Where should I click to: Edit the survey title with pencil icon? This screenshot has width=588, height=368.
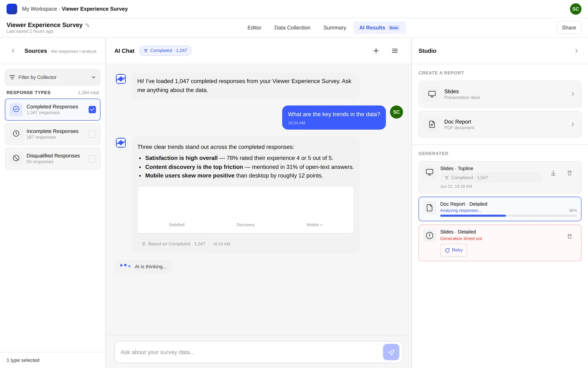click(x=87, y=25)
